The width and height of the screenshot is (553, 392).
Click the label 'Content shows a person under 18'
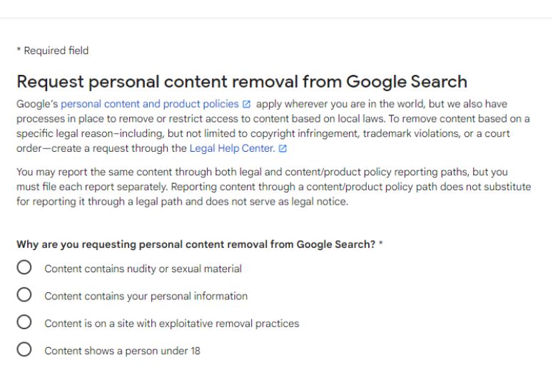[x=122, y=351]
